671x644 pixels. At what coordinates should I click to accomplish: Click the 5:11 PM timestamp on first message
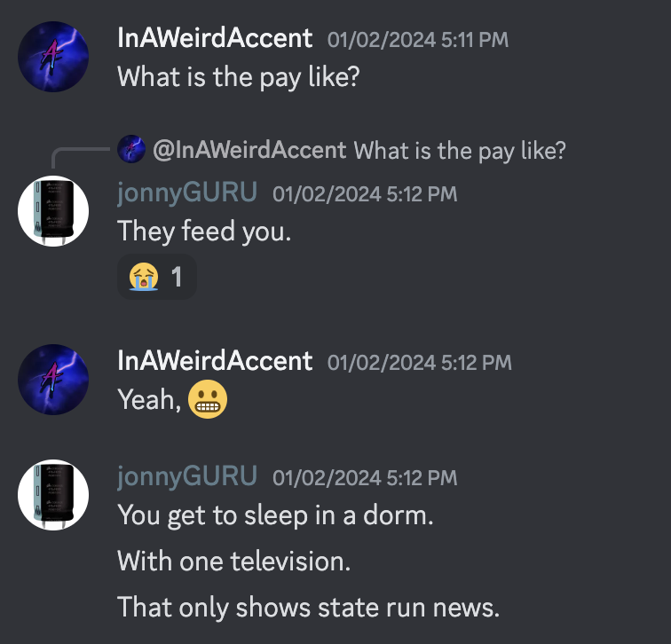418,40
